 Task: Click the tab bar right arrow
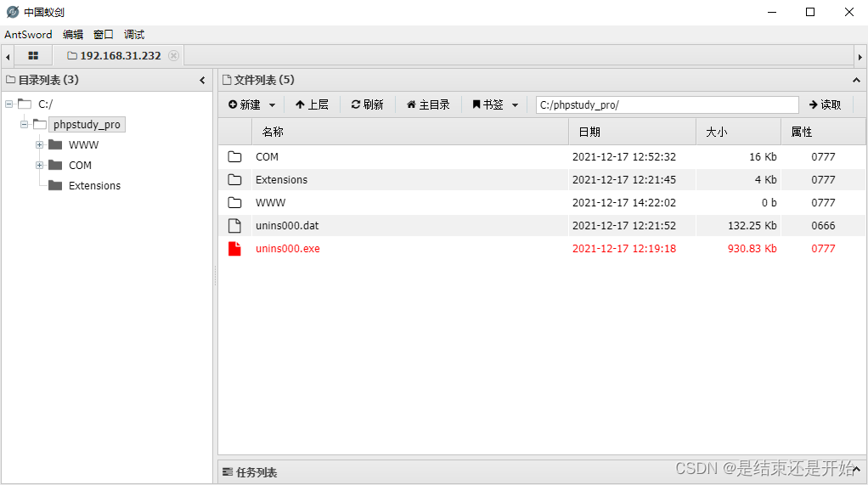pos(860,57)
